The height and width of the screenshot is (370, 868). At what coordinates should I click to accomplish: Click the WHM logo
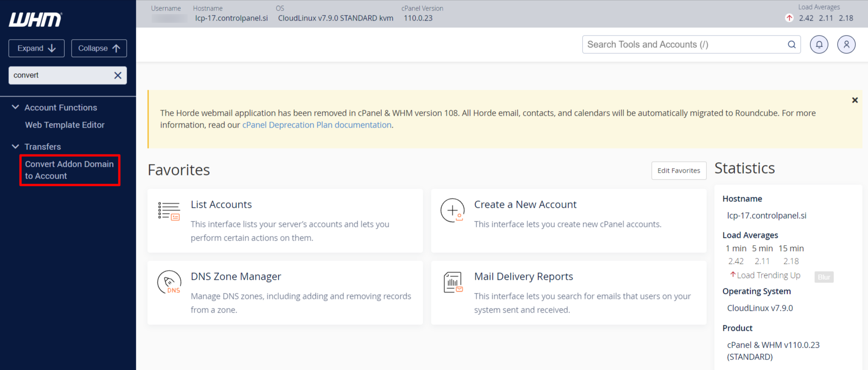click(x=36, y=20)
